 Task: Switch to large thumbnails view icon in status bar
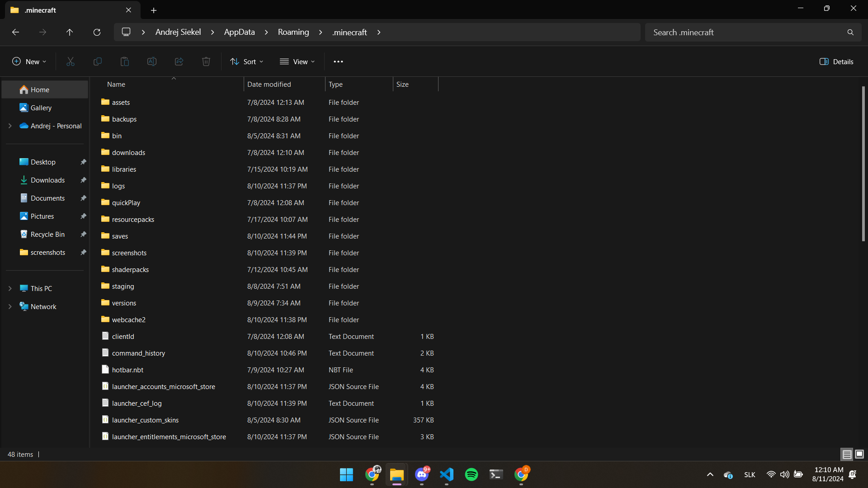click(859, 454)
